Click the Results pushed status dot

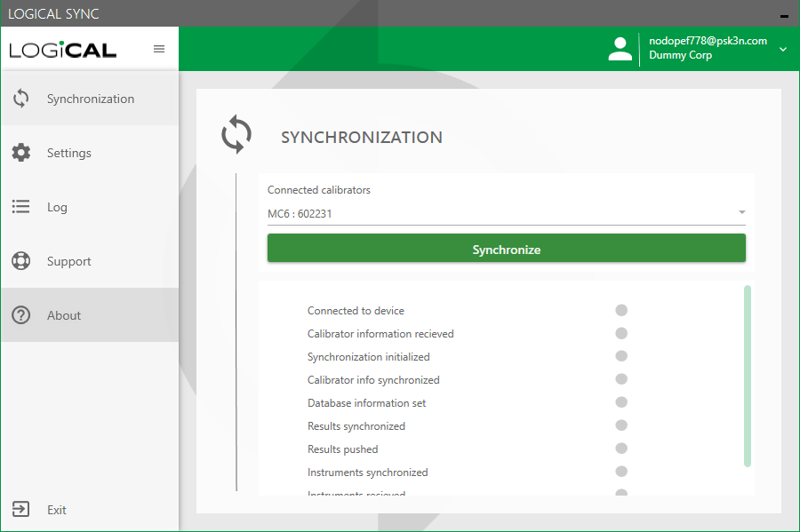coord(620,449)
